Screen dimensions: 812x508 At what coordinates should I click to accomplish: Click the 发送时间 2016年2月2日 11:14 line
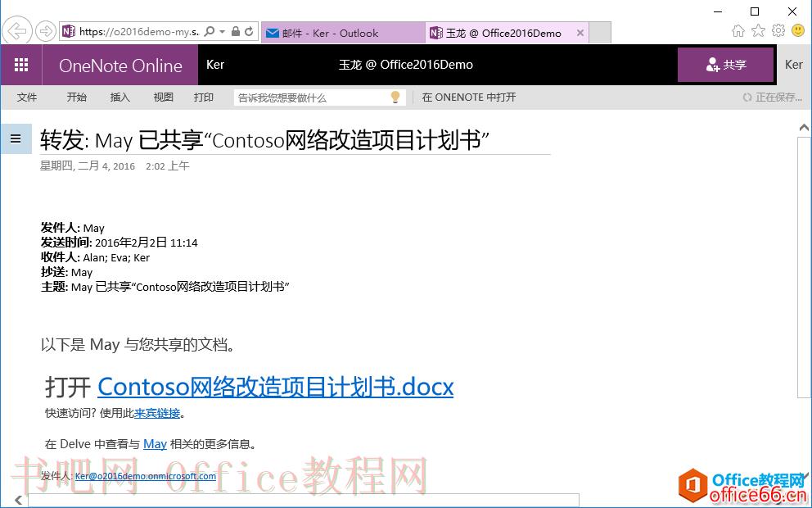(x=120, y=243)
